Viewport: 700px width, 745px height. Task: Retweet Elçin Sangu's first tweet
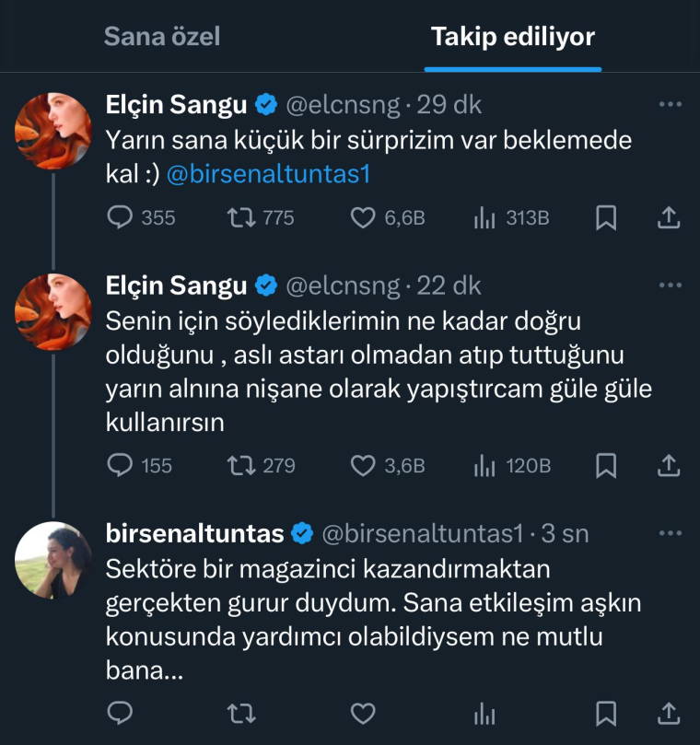click(241, 218)
